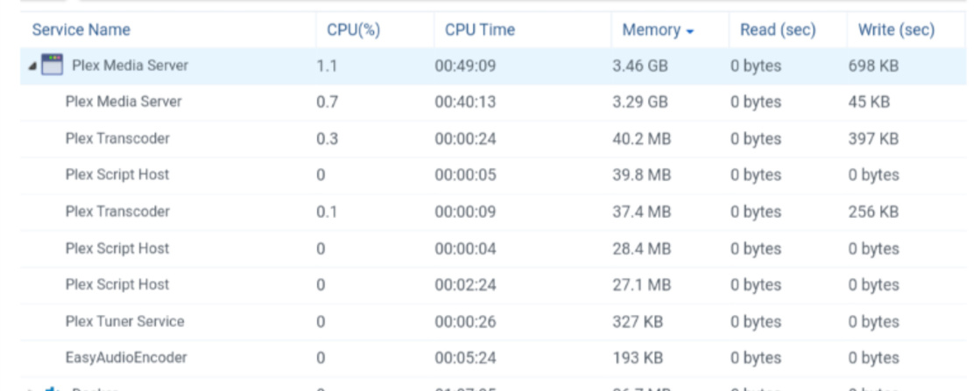
Task: Select Plex Script Host using 28.4 MB
Action: (x=117, y=248)
